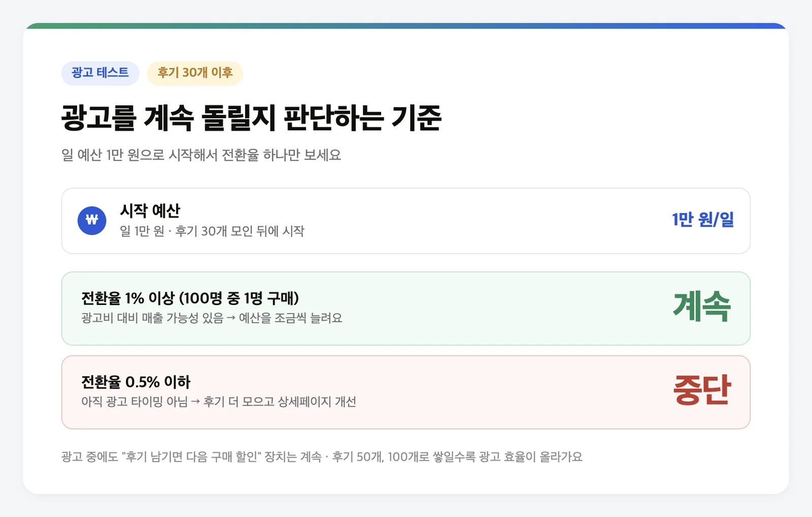Image resolution: width=812 pixels, height=517 pixels.
Task: Click the subtitle about 일 예산 1만 원
Action: point(201,155)
